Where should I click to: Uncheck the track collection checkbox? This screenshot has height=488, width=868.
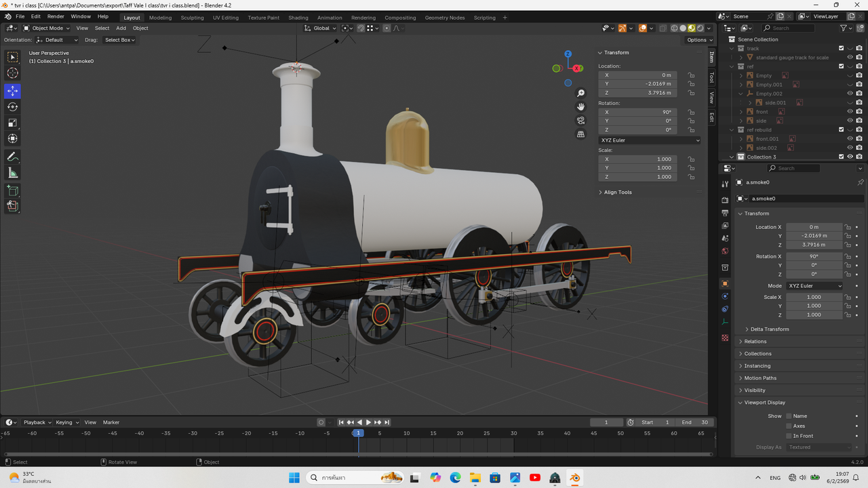842,48
